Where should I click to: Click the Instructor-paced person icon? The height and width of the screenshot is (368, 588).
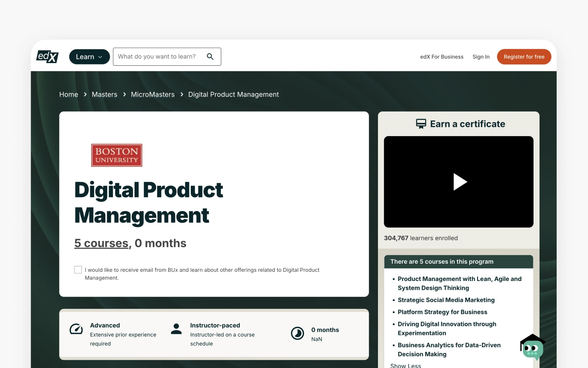coord(176,329)
